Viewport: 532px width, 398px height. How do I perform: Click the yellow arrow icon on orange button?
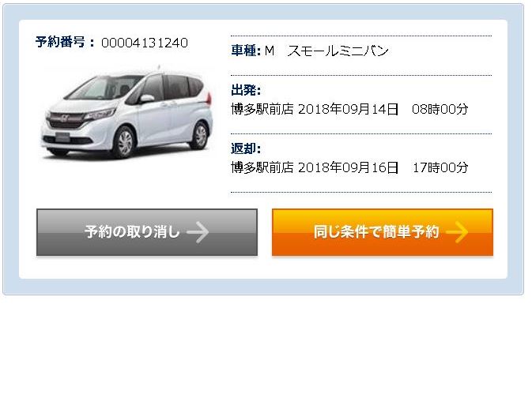pos(457,232)
